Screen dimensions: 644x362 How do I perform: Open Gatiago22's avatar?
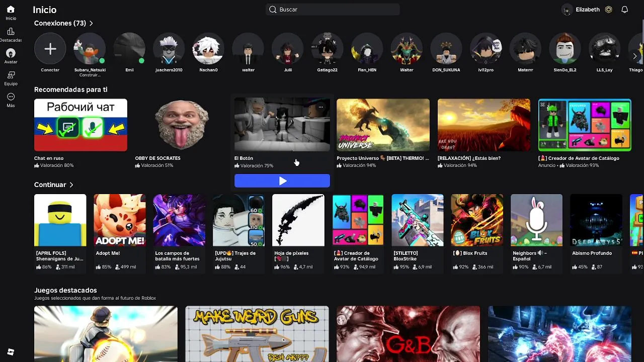[x=327, y=49]
